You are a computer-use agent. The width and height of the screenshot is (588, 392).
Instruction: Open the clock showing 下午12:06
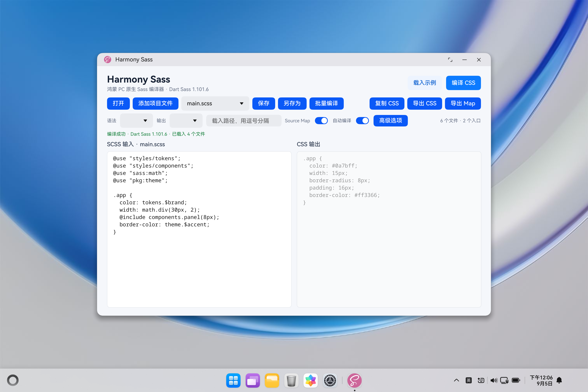click(x=541, y=380)
